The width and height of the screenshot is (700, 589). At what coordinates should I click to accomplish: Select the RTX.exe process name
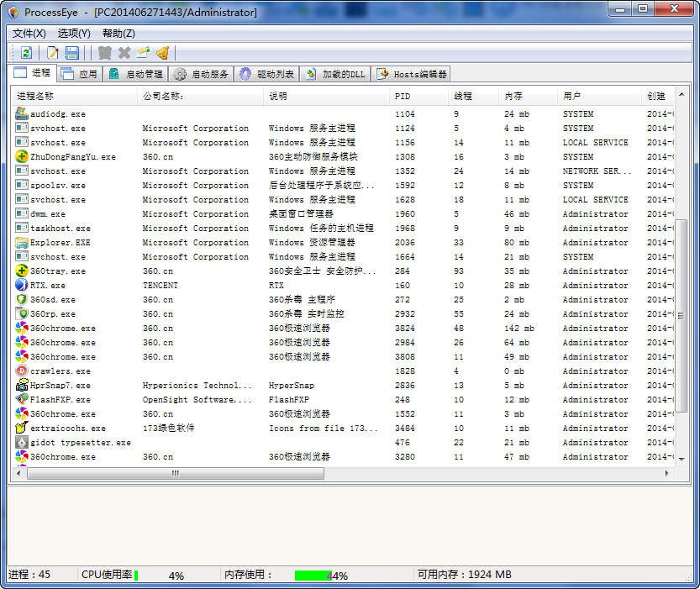(x=48, y=285)
